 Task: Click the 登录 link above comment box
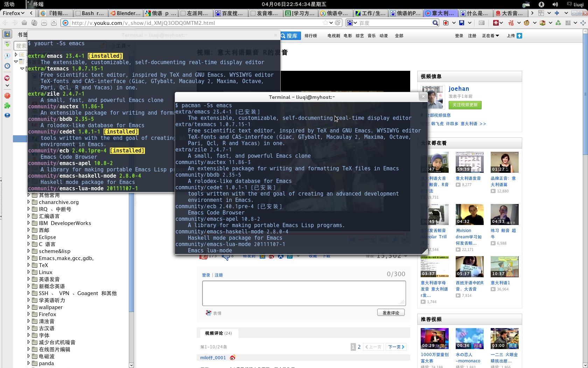(x=206, y=275)
